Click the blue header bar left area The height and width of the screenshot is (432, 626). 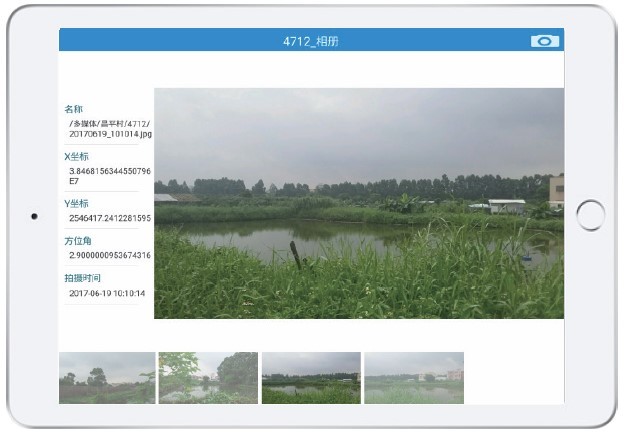[160, 40]
